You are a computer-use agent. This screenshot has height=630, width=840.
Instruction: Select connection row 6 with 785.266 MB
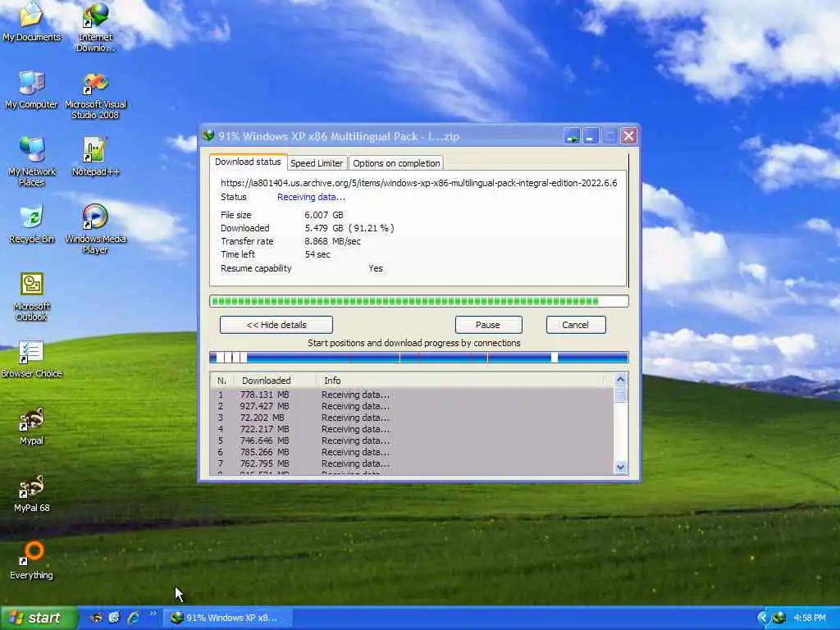click(412, 452)
